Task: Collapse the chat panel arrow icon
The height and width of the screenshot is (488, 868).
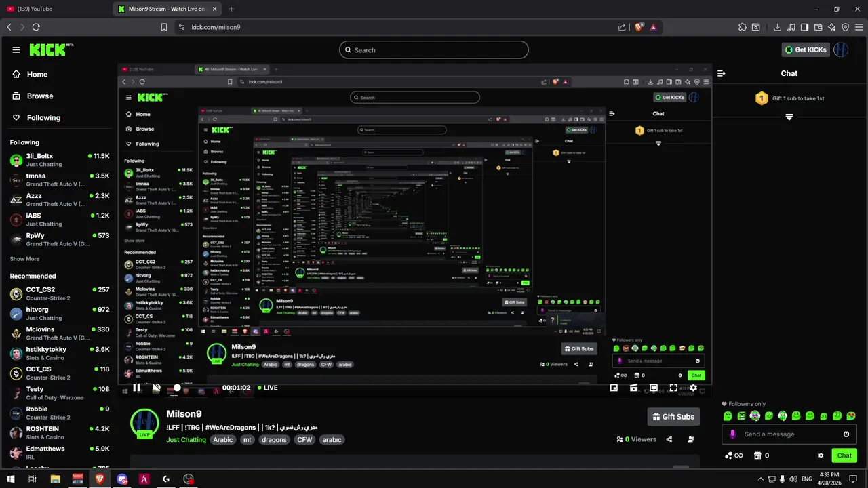Action: (x=722, y=73)
